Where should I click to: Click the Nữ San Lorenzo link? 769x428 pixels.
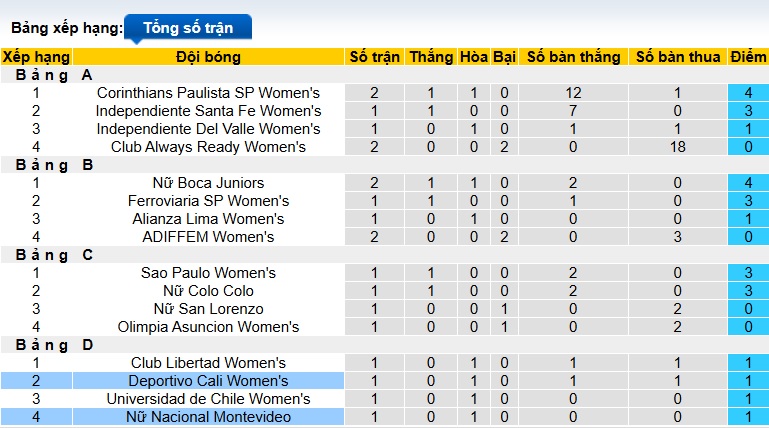[208, 309]
